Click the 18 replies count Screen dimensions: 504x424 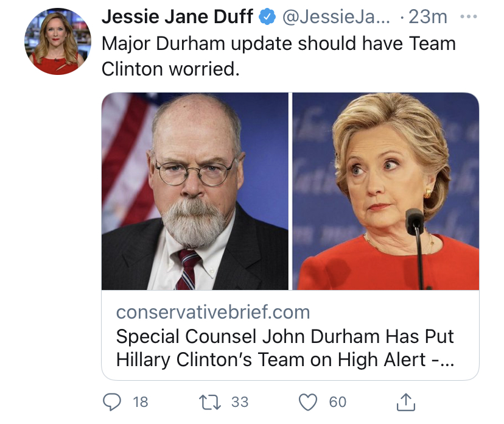point(141,402)
